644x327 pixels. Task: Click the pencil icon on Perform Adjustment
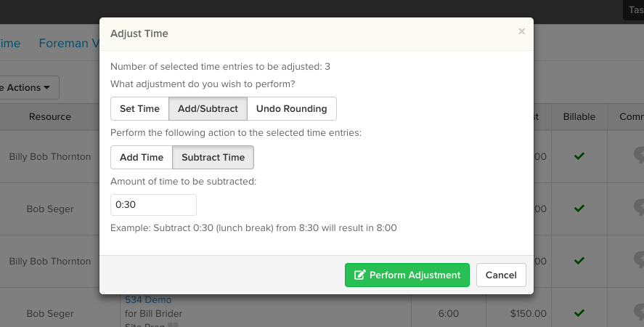point(360,275)
